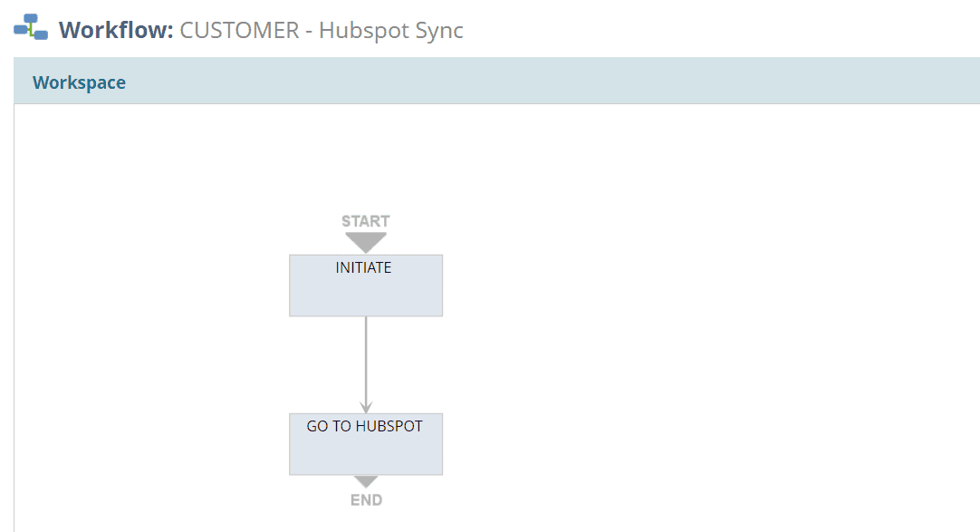Click the INITIATE text label
Viewport: 980px width, 532px height.
363,267
